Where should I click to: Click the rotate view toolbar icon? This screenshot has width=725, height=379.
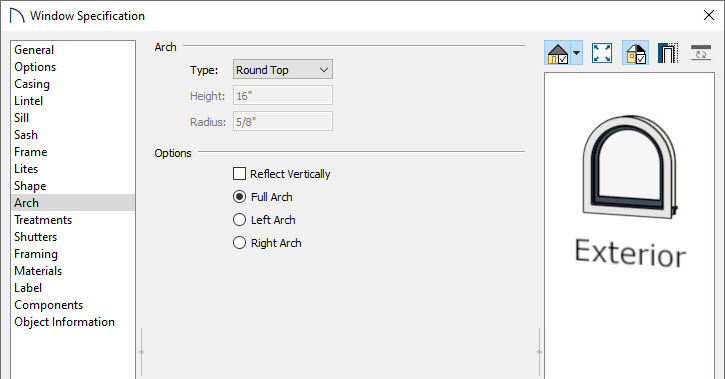pos(701,53)
